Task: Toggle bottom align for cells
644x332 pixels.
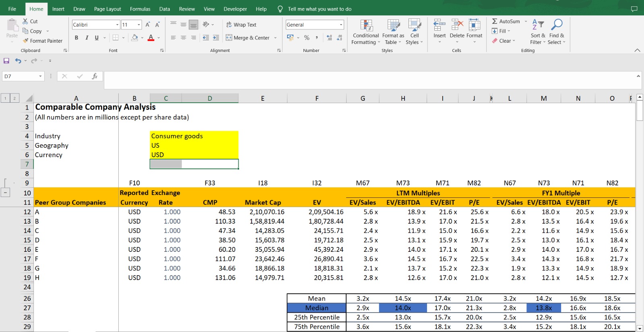Action: tap(194, 25)
